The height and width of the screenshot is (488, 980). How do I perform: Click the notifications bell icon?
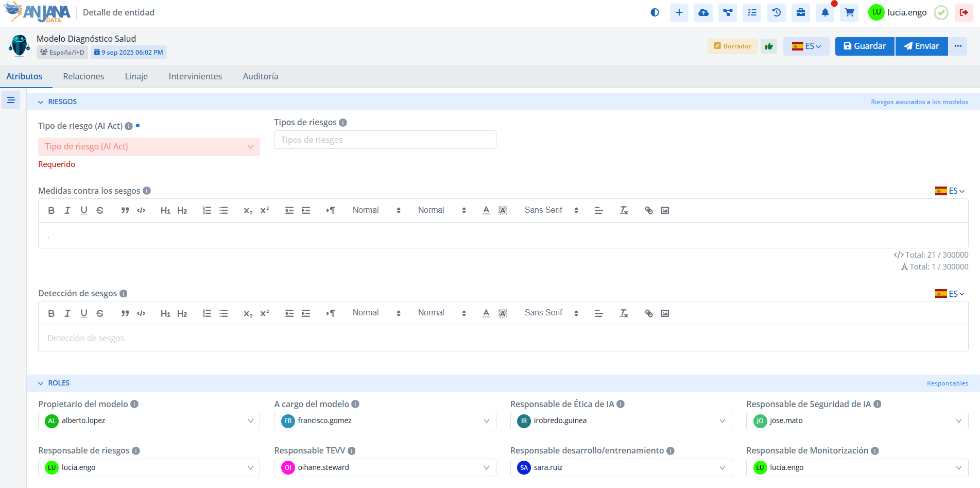pyautogui.click(x=825, y=13)
